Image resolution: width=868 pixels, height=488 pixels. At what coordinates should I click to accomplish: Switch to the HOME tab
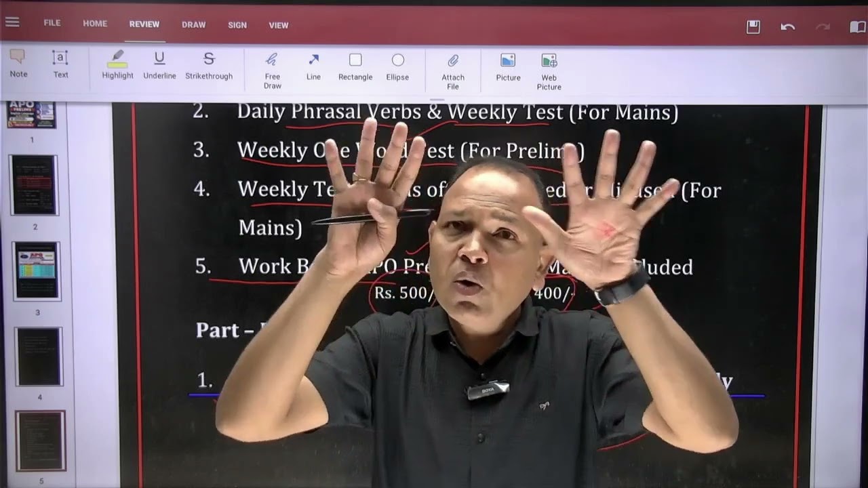point(95,23)
